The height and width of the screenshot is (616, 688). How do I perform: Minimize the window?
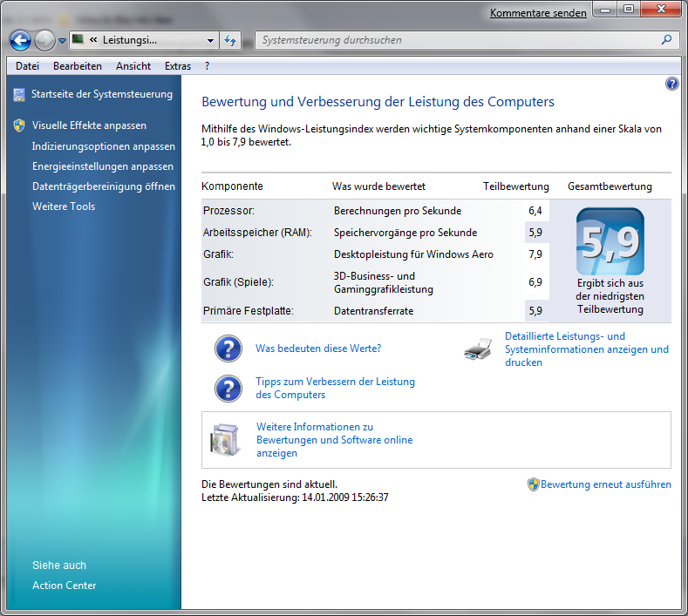coord(605,10)
